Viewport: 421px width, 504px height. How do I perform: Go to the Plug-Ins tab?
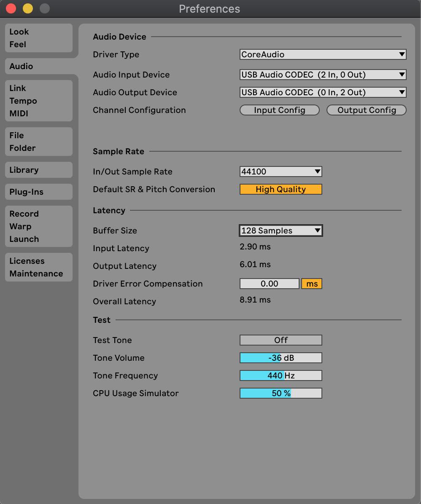point(39,192)
